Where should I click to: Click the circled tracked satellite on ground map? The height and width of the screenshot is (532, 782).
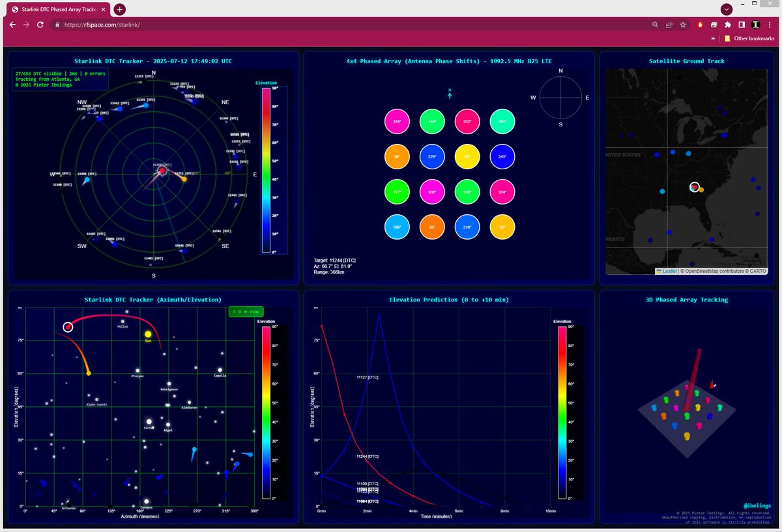pos(695,187)
